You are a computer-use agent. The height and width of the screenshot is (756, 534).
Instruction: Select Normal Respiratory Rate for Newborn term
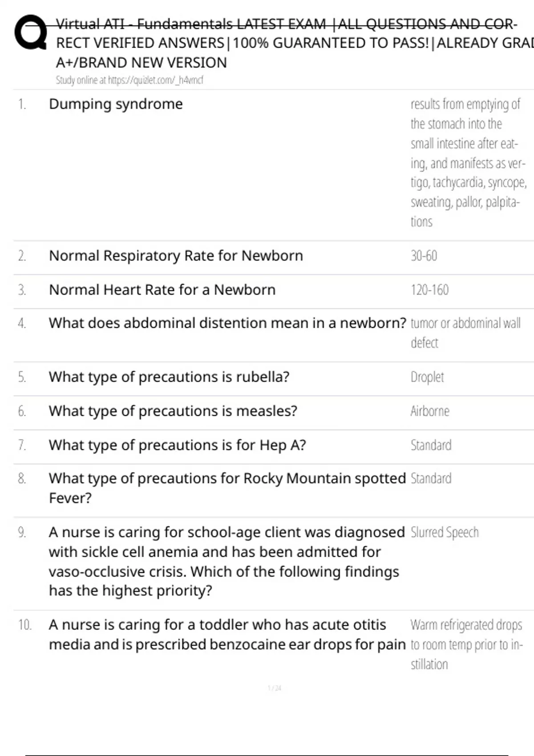coord(176,256)
